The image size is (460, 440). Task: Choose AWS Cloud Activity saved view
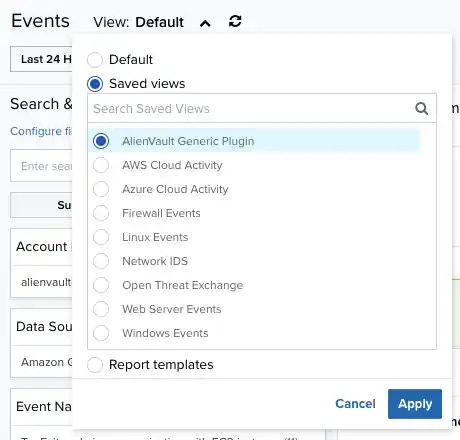click(x=254, y=165)
